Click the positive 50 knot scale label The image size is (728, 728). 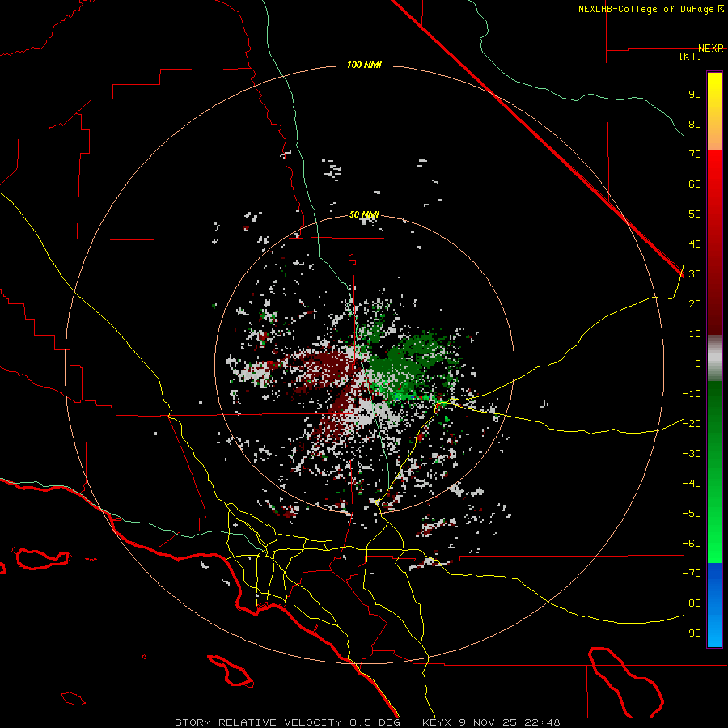click(695, 214)
